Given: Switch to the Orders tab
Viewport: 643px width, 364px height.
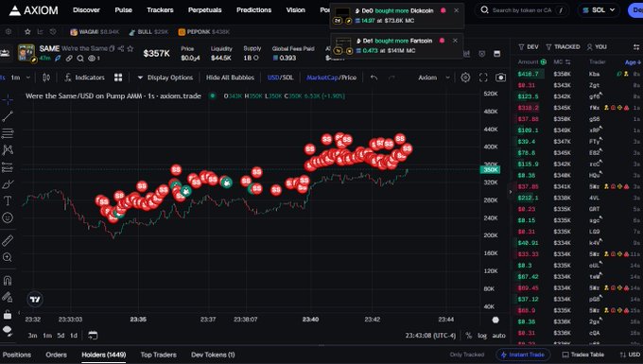Looking at the screenshot, I should pos(56,355).
